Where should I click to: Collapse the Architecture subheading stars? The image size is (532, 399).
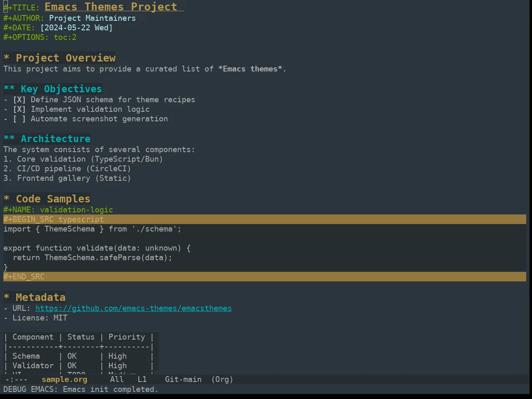[x=9, y=139]
